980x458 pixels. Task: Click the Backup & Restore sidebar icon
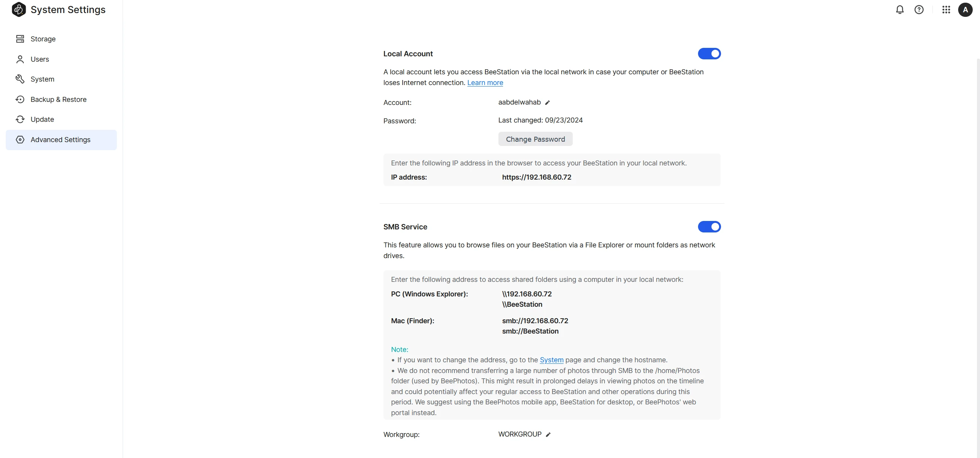click(20, 100)
